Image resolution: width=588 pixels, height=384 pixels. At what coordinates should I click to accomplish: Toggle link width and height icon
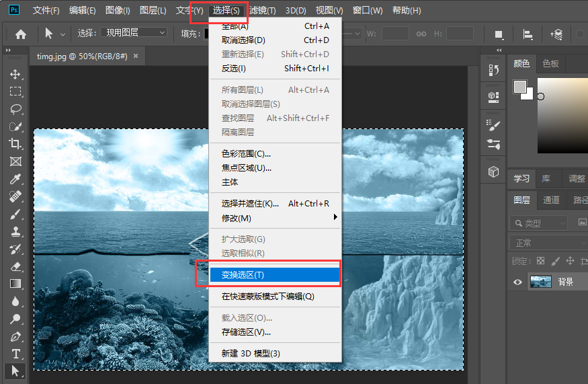421,34
